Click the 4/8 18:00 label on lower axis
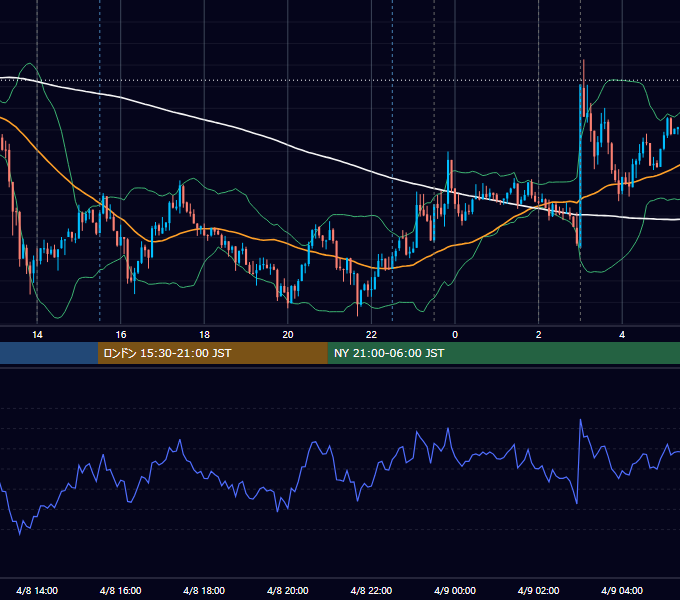 pyautogui.click(x=204, y=591)
